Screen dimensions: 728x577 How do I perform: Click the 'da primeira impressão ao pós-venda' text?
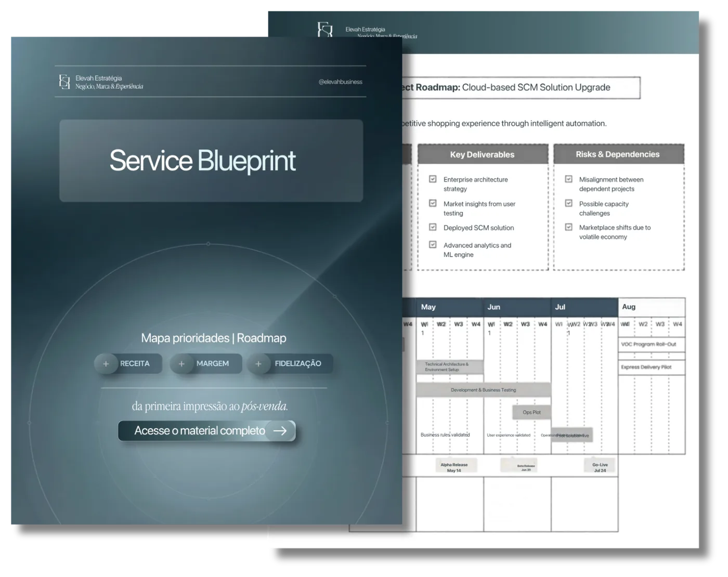coord(210,406)
